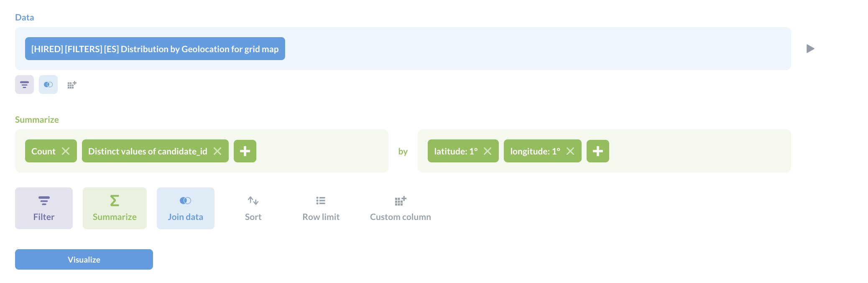The height and width of the screenshot is (283, 868).
Task: Add a Sort step
Action: coord(253,208)
